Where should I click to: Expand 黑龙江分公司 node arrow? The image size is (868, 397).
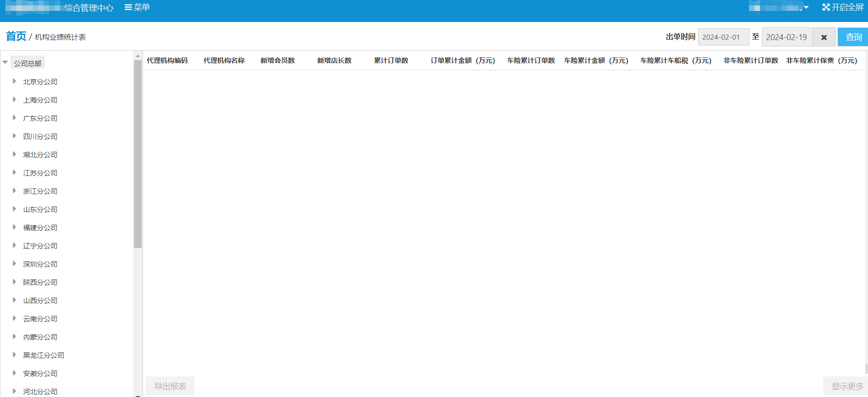click(x=14, y=355)
